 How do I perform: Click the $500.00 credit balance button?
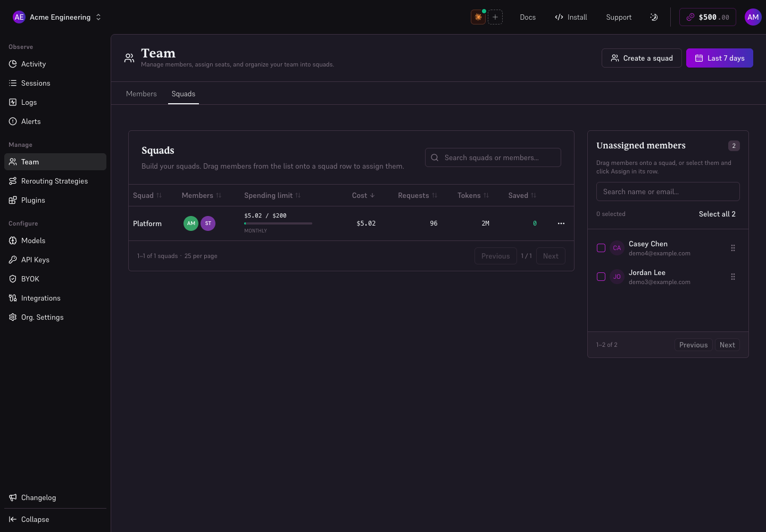(707, 17)
